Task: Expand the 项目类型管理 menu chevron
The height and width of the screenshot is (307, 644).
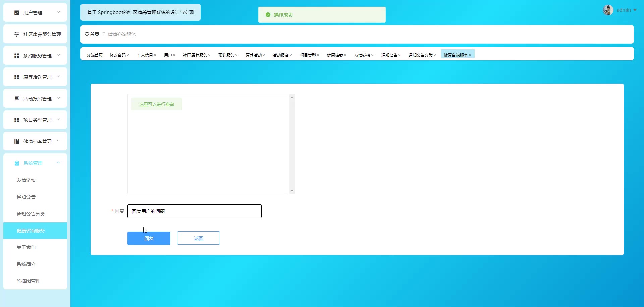Action: (x=58, y=119)
